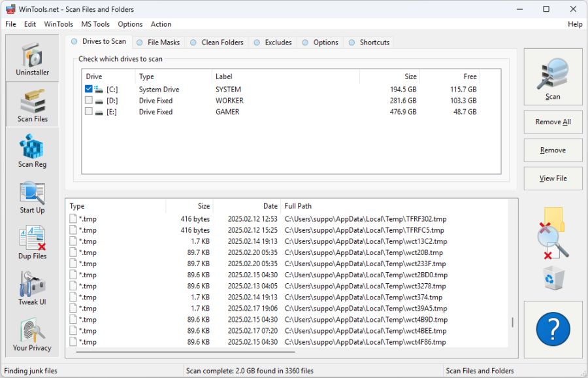Click the View File button
This screenshot has height=378, width=588.
553,178
